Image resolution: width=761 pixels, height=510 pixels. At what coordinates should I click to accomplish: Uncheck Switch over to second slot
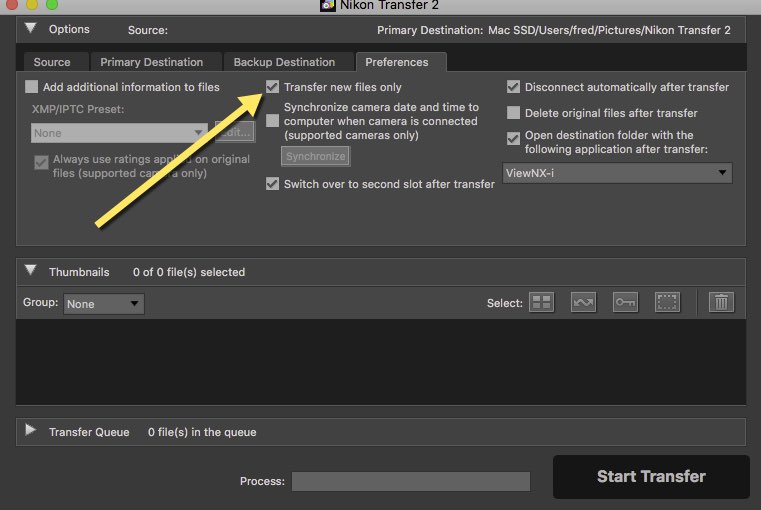273,184
